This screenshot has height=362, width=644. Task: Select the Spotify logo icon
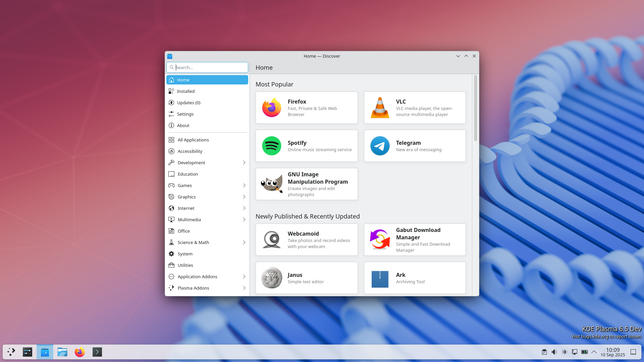tap(271, 146)
